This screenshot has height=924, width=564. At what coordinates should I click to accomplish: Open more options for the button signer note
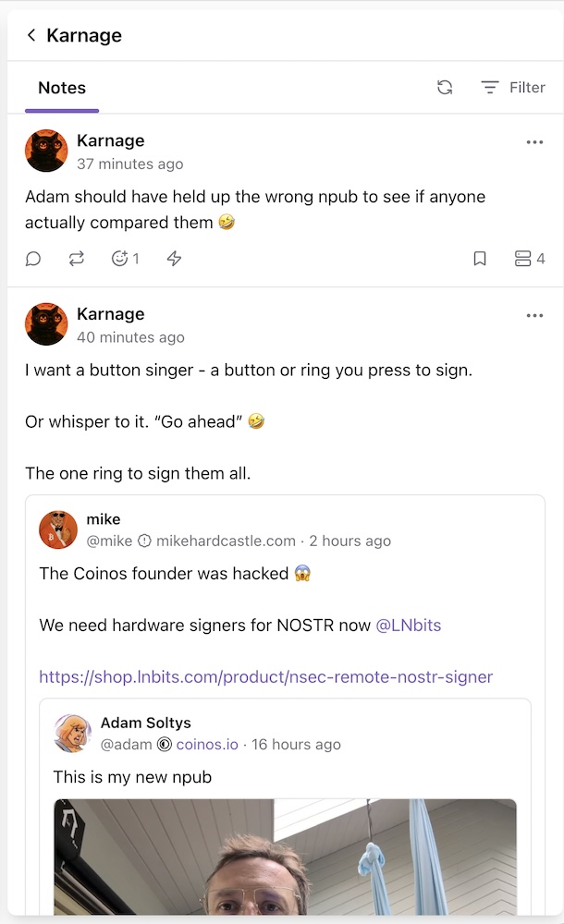click(534, 315)
